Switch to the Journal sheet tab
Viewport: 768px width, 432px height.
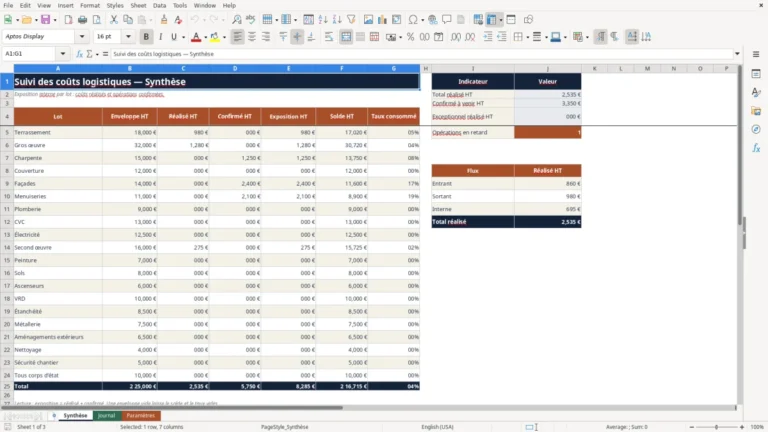pyautogui.click(x=106, y=415)
